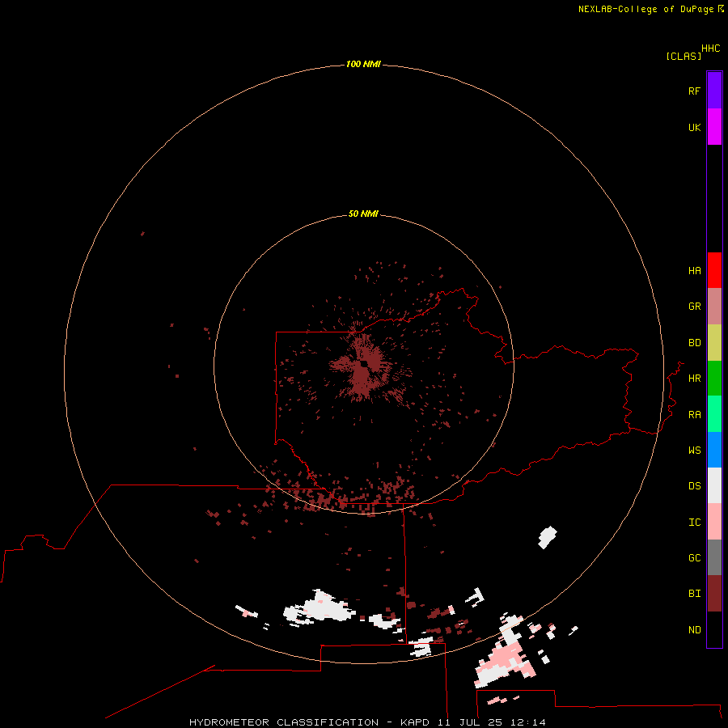
Task: Click the WS blue legend swatch
Action: coord(714,450)
